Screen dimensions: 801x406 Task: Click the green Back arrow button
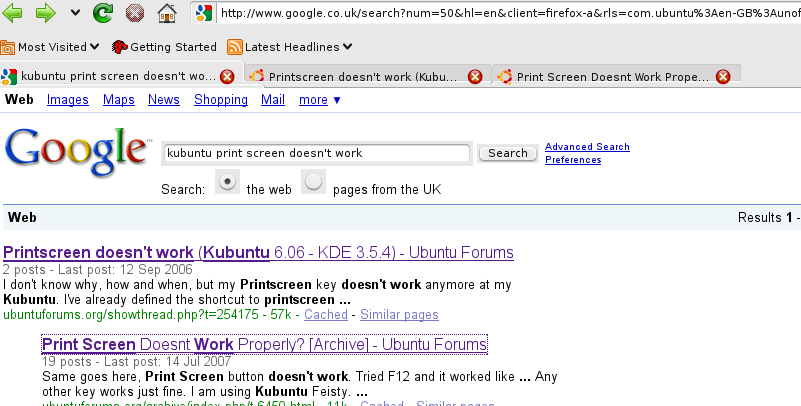[14, 14]
